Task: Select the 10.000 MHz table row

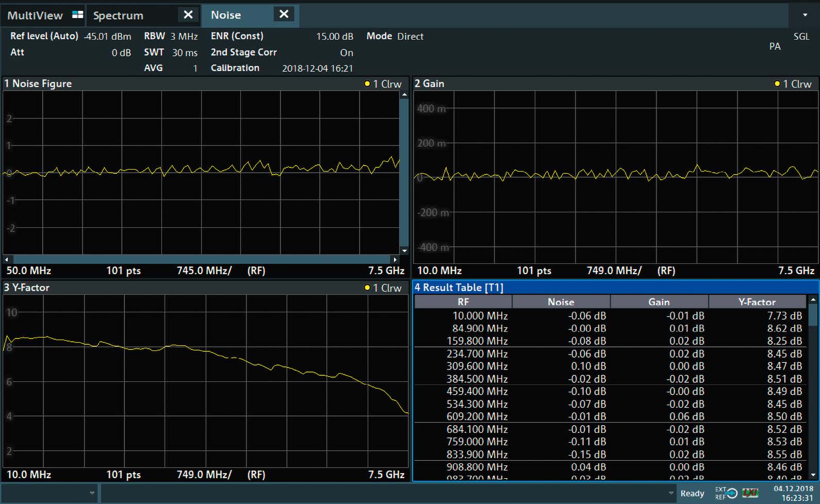Action: click(611, 316)
